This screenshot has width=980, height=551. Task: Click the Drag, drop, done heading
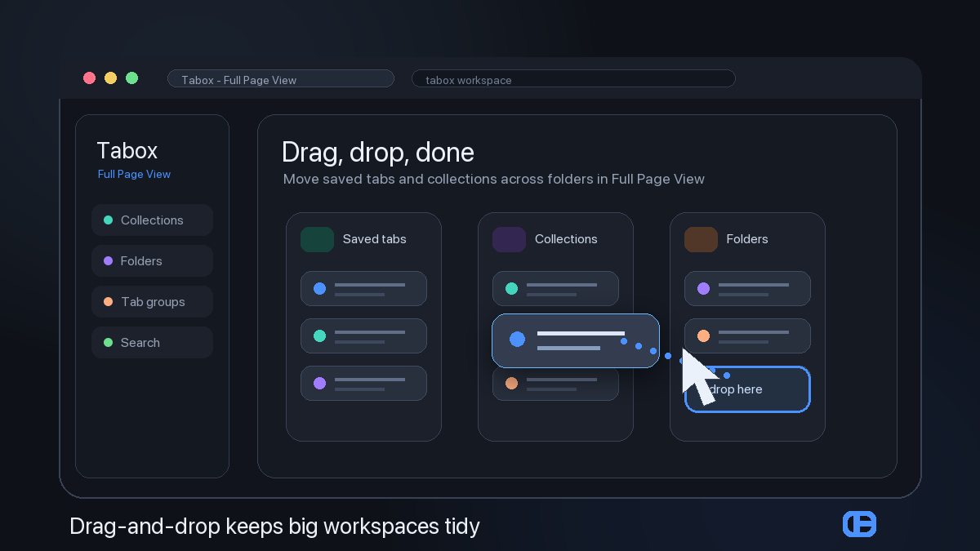(377, 153)
